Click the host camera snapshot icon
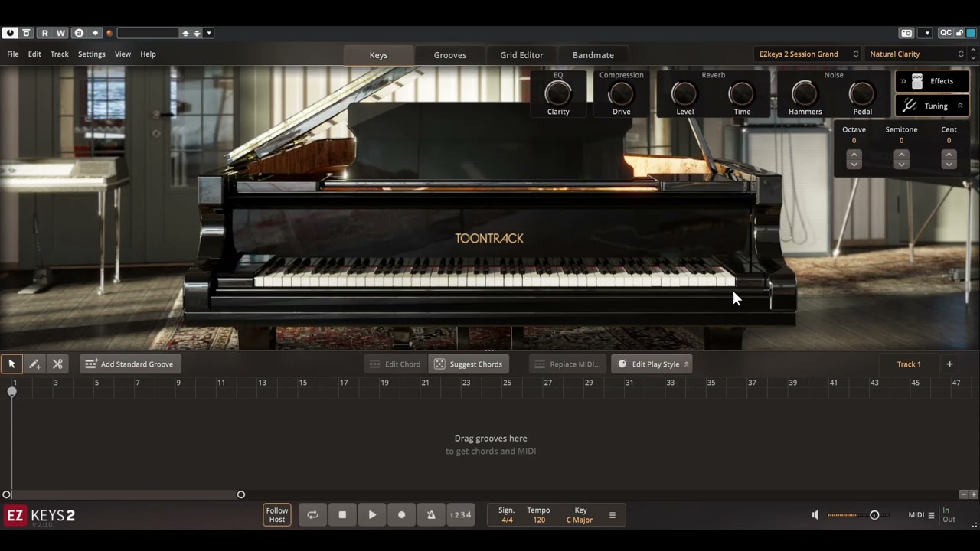Image resolution: width=980 pixels, height=551 pixels. pyautogui.click(x=906, y=33)
